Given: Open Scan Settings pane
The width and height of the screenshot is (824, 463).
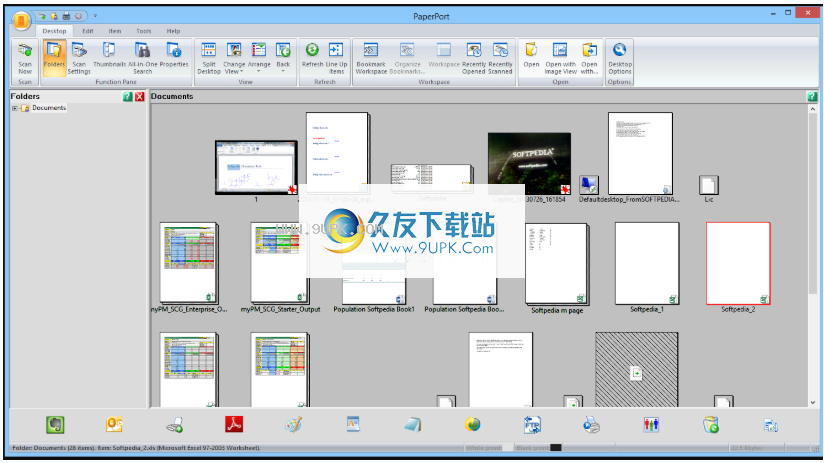Looking at the screenshot, I should [x=79, y=58].
